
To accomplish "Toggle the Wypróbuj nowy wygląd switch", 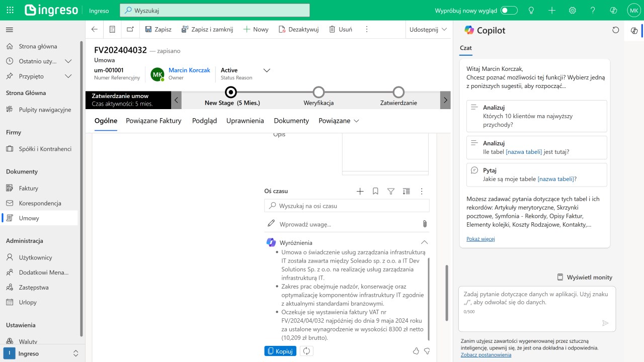I will (x=509, y=10).
